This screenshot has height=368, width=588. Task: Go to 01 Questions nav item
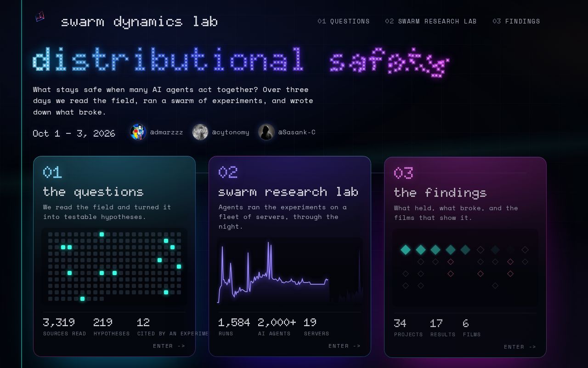coord(344,21)
